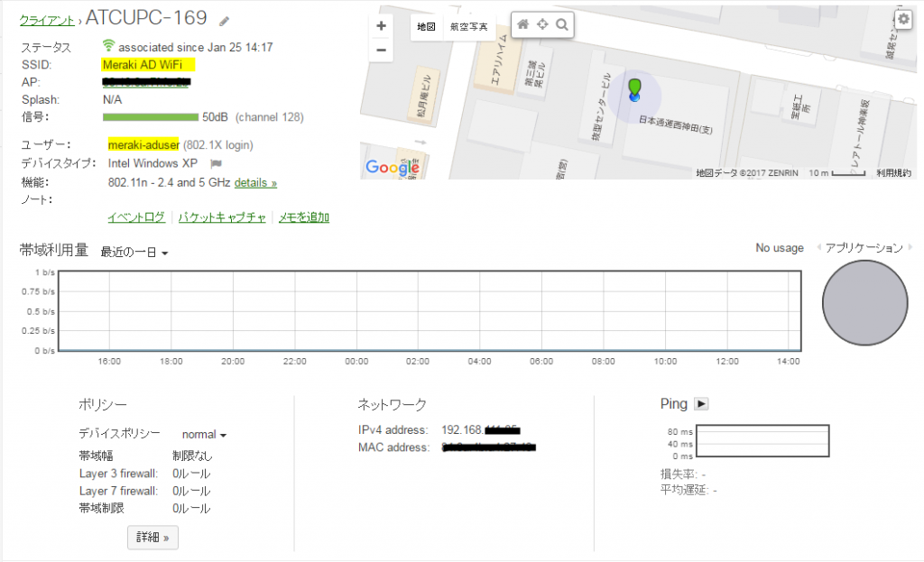Click the 詳細 » policy button
Viewport: 924px width, 562px height.
point(152,538)
